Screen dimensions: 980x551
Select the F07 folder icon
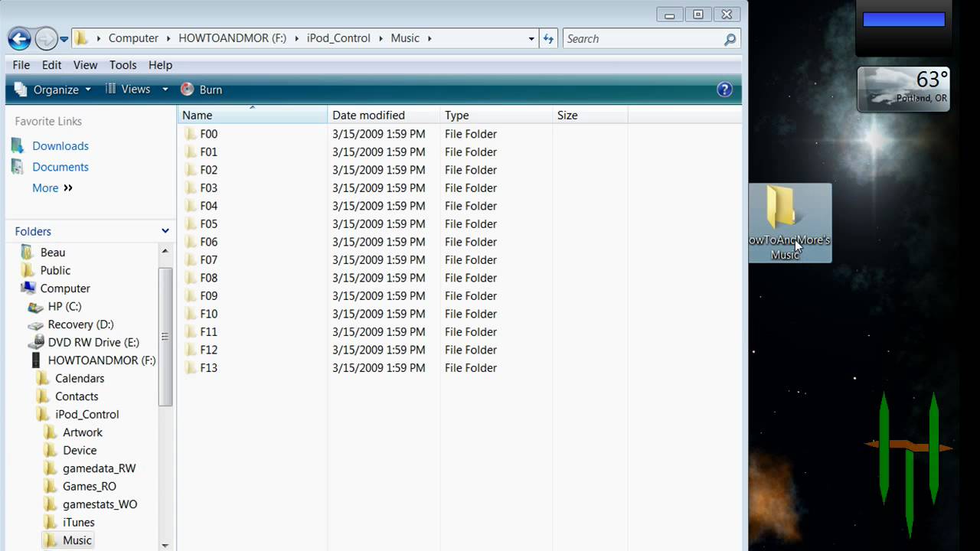191,260
